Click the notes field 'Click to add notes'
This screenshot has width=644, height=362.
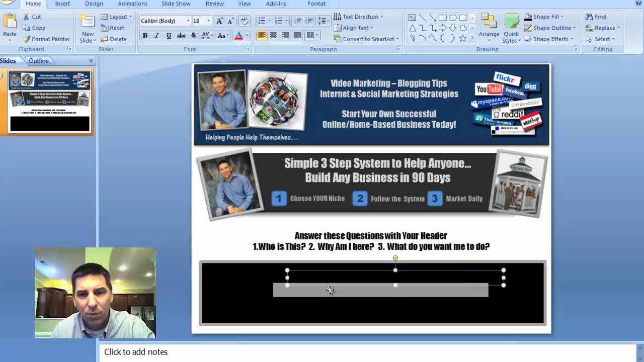pos(368,352)
